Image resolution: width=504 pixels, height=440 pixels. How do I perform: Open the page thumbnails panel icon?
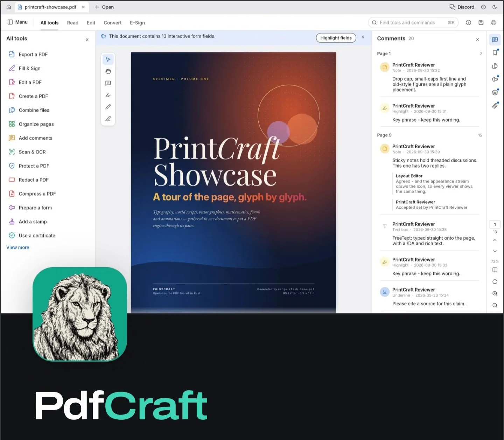coord(495,66)
